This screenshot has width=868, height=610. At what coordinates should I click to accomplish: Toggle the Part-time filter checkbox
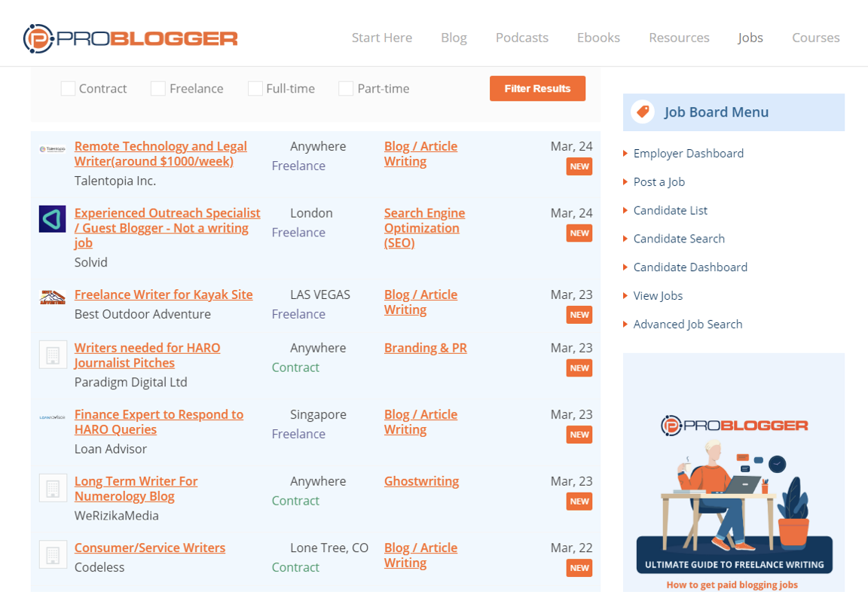click(346, 89)
